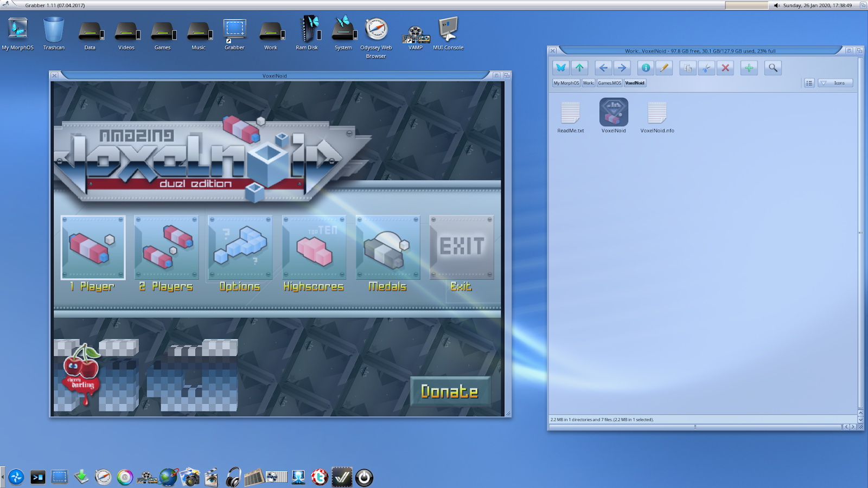868x488 pixels.
Task: Select the Trashcan on the desktop
Action: tap(54, 34)
